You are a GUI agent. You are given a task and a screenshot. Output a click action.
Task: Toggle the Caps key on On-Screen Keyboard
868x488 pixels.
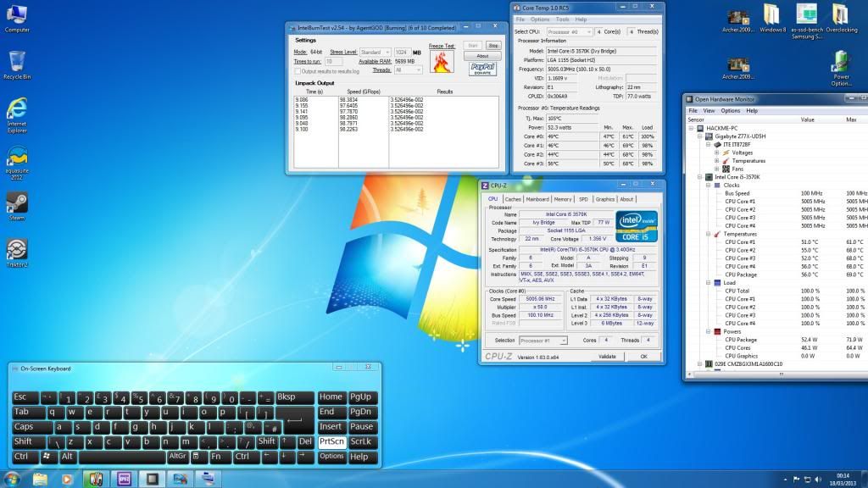(x=31, y=427)
